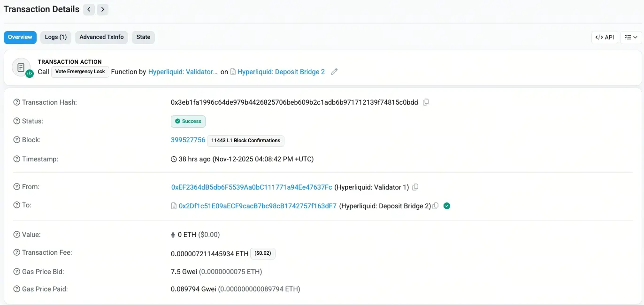Click help icon beside Block
The height and width of the screenshot is (305, 644).
(17, 140)
